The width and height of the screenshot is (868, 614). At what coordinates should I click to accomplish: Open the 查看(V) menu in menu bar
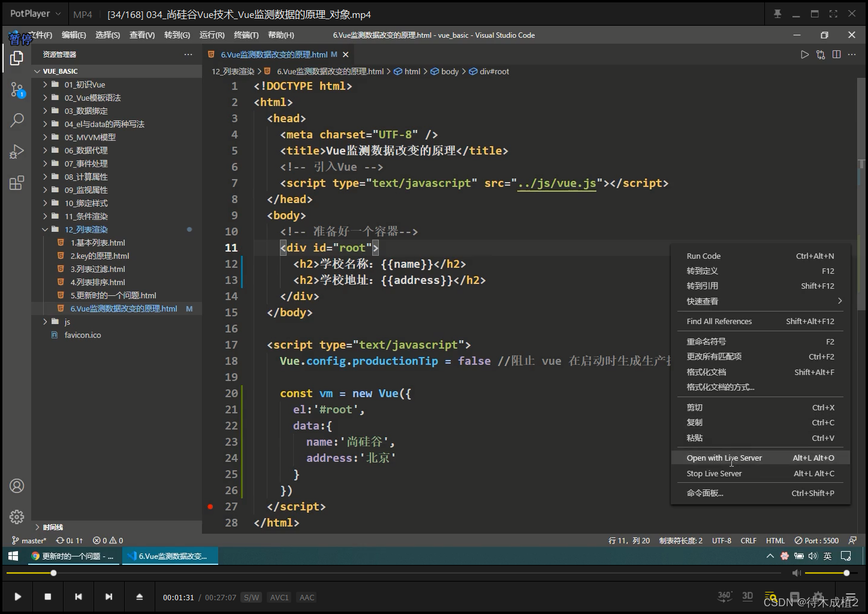click(142, 35)
